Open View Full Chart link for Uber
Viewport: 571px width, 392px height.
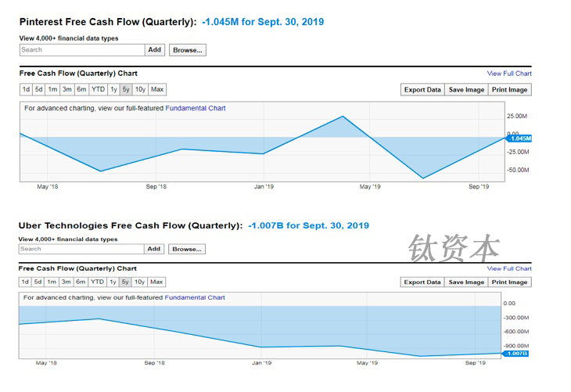tap(509, 268)
